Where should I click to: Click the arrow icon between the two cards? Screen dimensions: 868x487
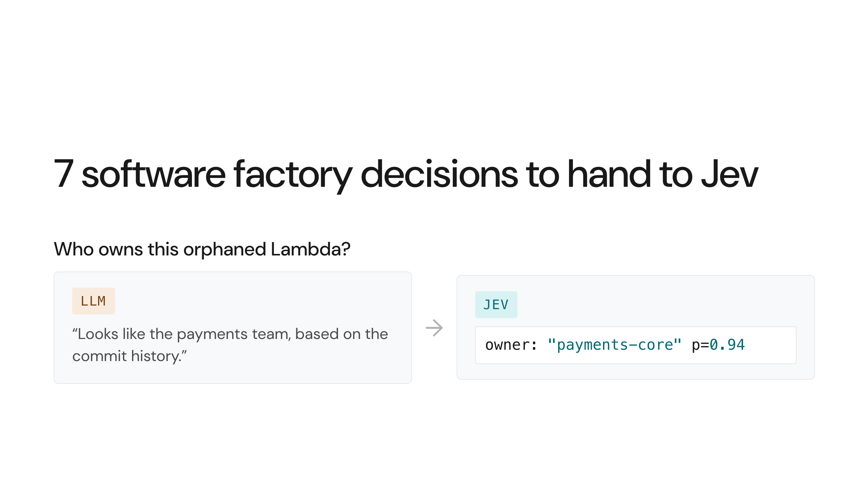coord(434,328)
